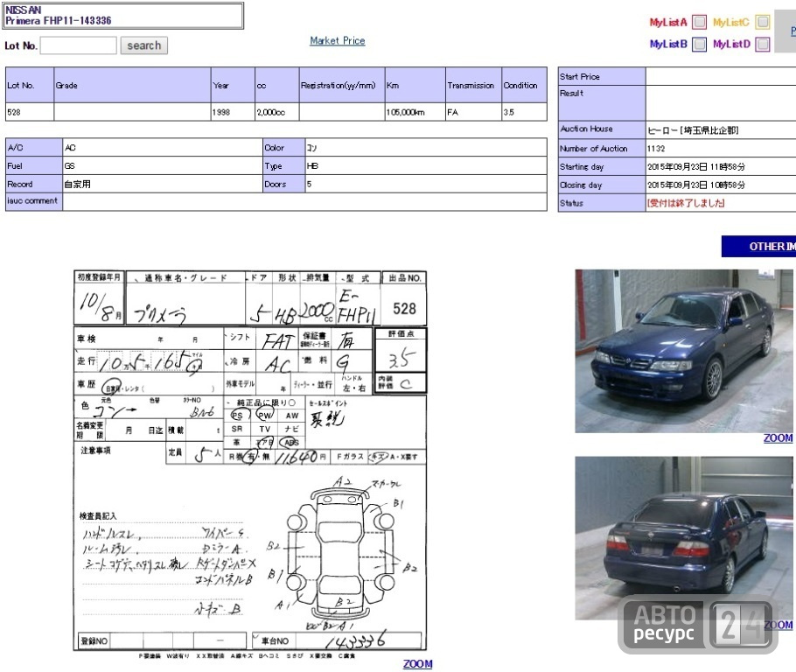Click the Year column header
The image size is (796, 672).
(233, 86)
